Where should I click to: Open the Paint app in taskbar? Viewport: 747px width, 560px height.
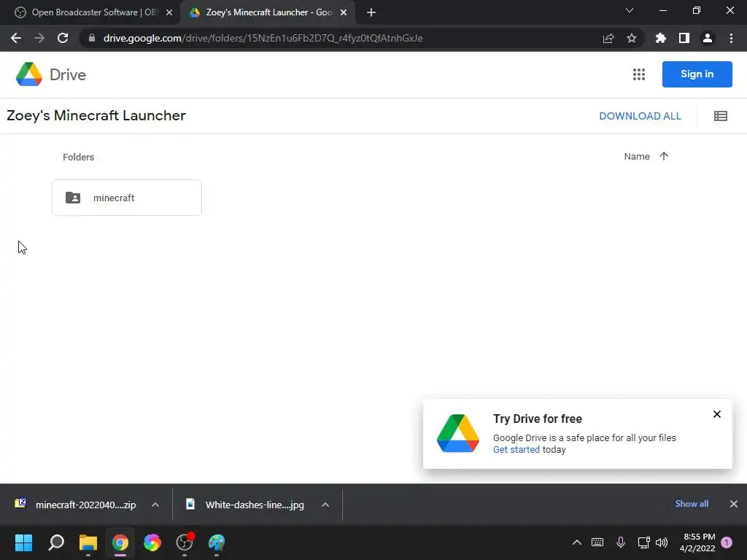point(217,542)
